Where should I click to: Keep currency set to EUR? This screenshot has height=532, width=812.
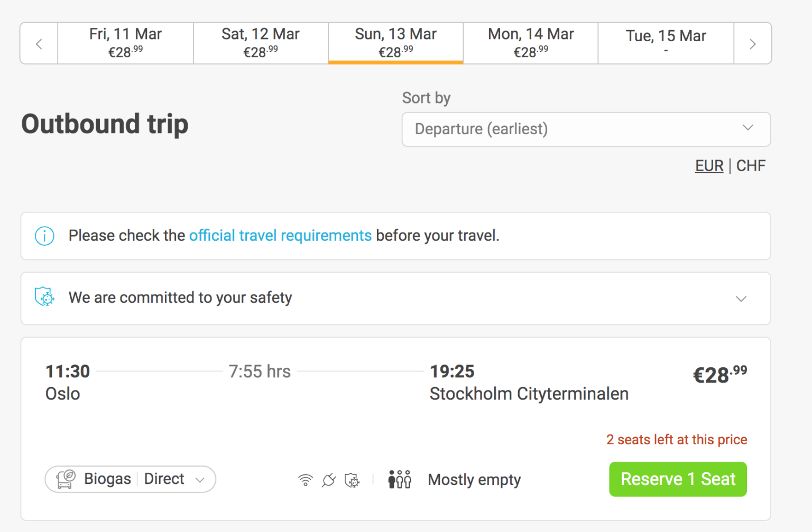[709, 165]
